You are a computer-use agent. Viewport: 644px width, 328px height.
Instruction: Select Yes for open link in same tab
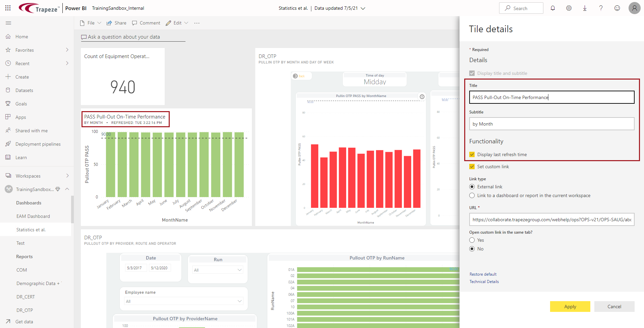click(472, 240)
